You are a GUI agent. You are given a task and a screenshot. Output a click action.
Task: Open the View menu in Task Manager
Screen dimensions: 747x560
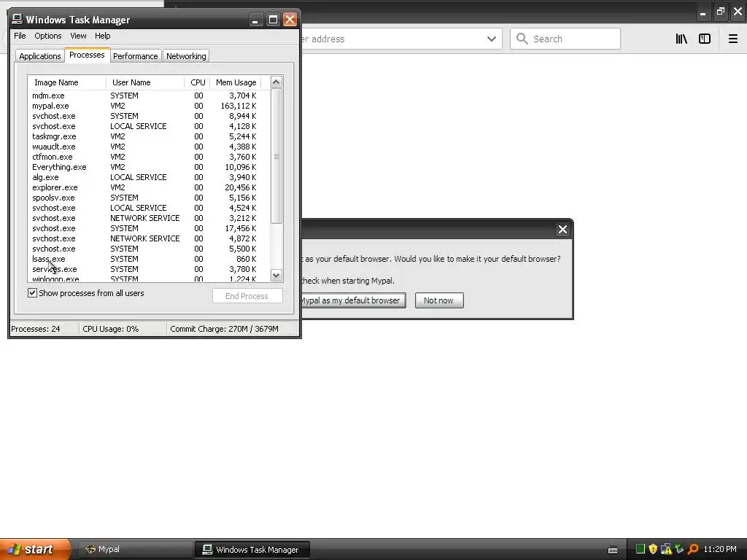pyautogui.click(x=78, y=36)
